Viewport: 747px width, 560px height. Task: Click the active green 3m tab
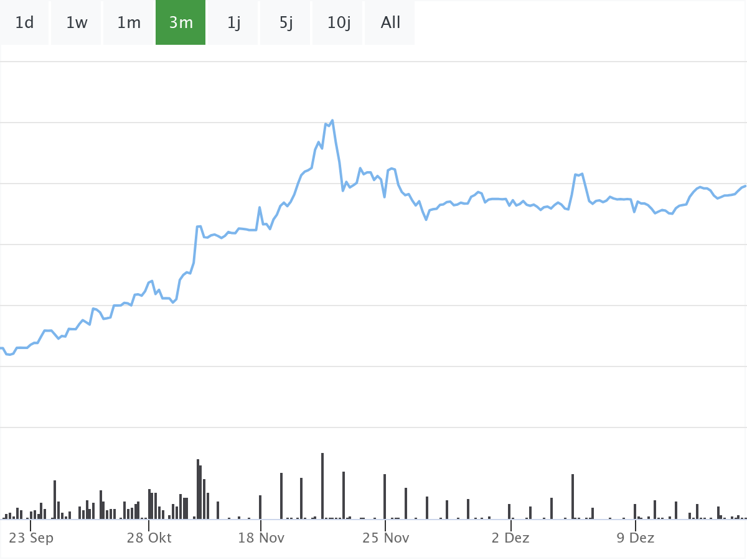click(x=181, y=23)
